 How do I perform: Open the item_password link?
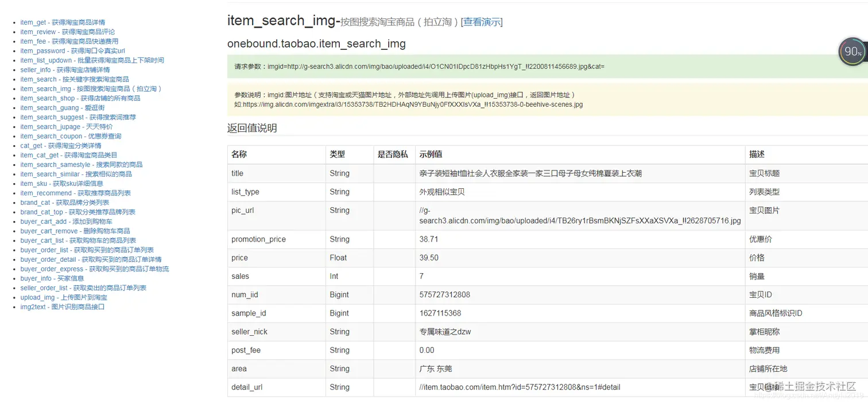[72, 51]
